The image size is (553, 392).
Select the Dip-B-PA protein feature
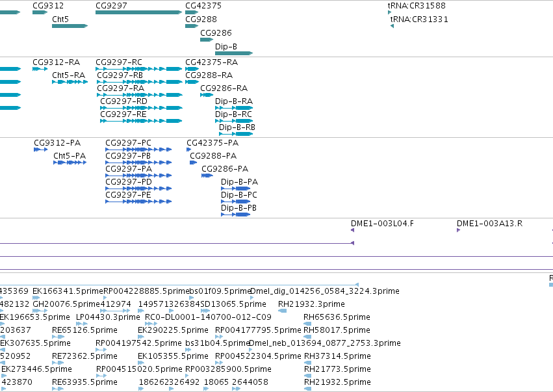(x=236, y=189)
